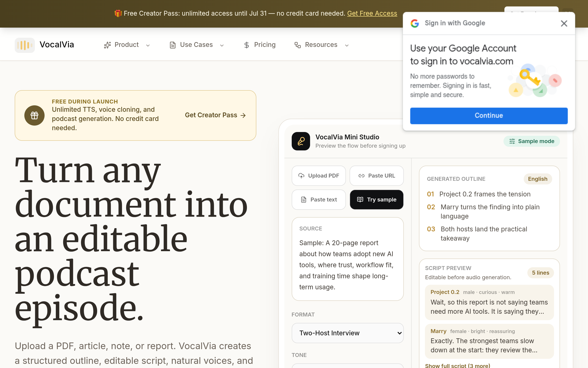Click the Product sparkle icon
Screen dimensions: 588x368
tap(107, 45)
